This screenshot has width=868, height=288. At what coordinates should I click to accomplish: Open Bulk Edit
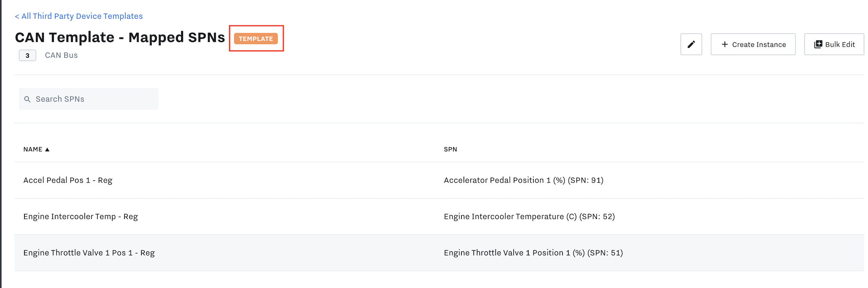(x=834, y=44)
